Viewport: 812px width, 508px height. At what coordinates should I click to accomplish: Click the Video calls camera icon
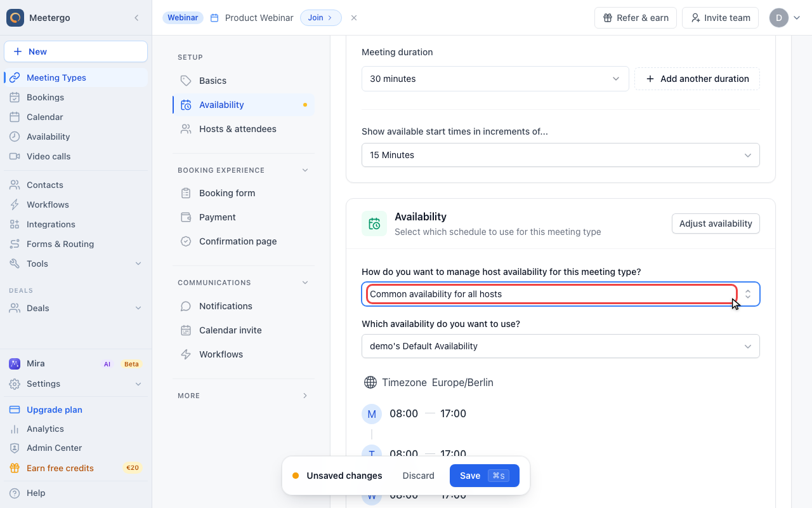point(15,156)
